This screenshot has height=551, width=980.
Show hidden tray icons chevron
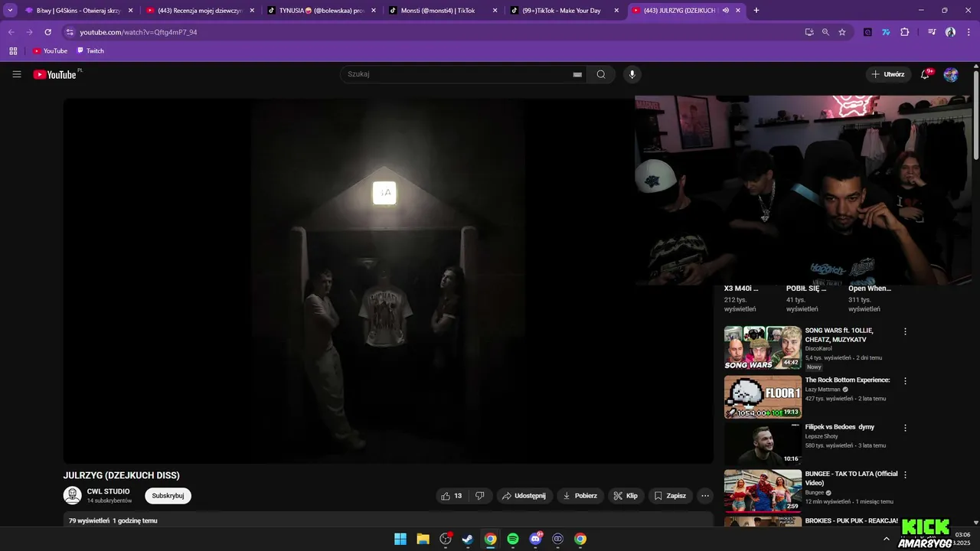(x=887, y=539)
